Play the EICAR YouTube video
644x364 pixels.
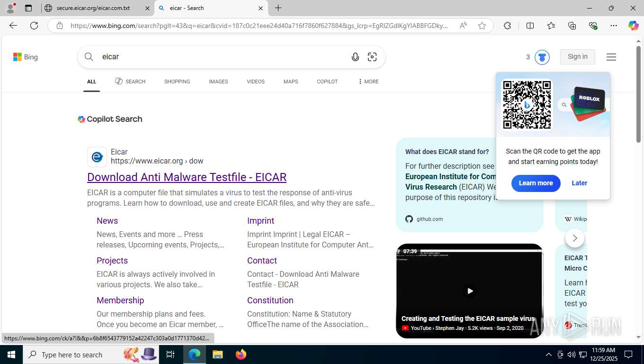click(470, 291)
